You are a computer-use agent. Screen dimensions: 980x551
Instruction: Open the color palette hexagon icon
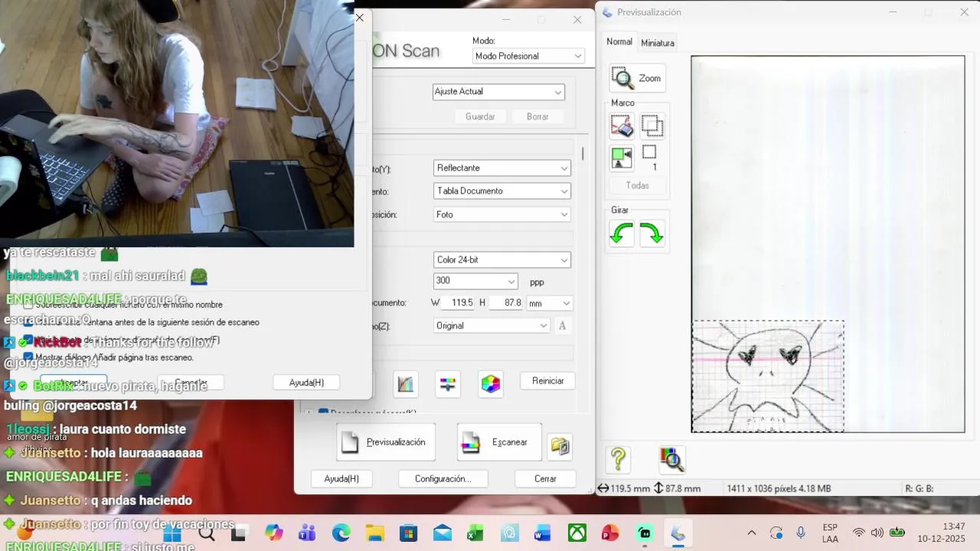491,384
